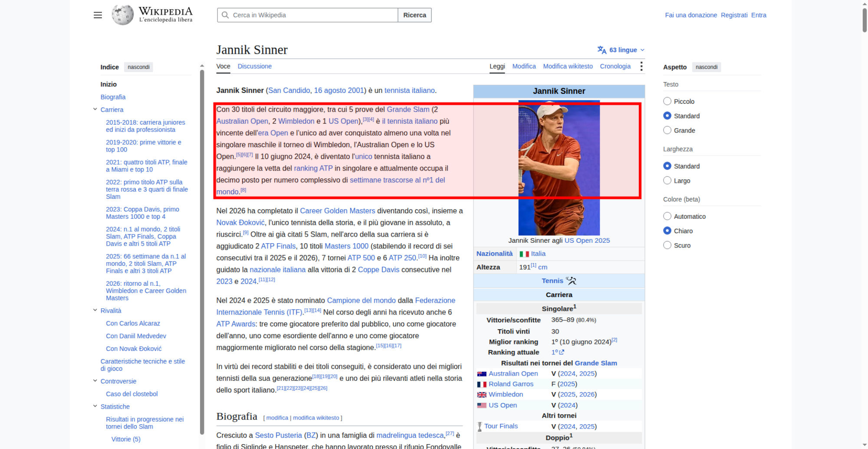Select Automatico color mode
Image resolution: width=868 pixels, height=449 pixels.
tap(667, 216)
